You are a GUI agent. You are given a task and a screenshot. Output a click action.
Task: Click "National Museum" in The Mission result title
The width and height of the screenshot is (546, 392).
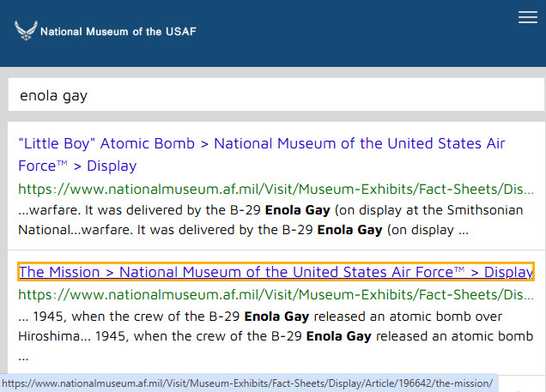[x=174, y=272]
